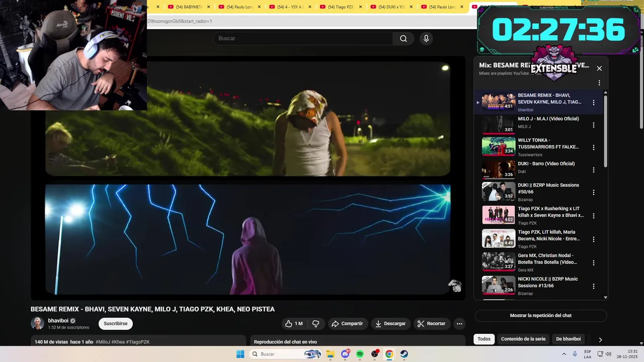This screenshot has height=362, width=644.
Task: Open OBS Studio from the taskbar
Action: (x=375, y=354)
